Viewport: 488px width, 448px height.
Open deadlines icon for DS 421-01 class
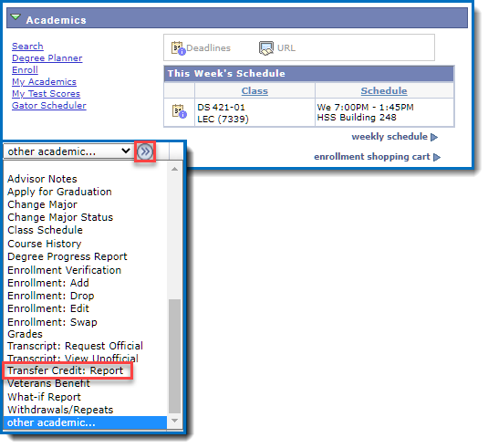[180, 111]
